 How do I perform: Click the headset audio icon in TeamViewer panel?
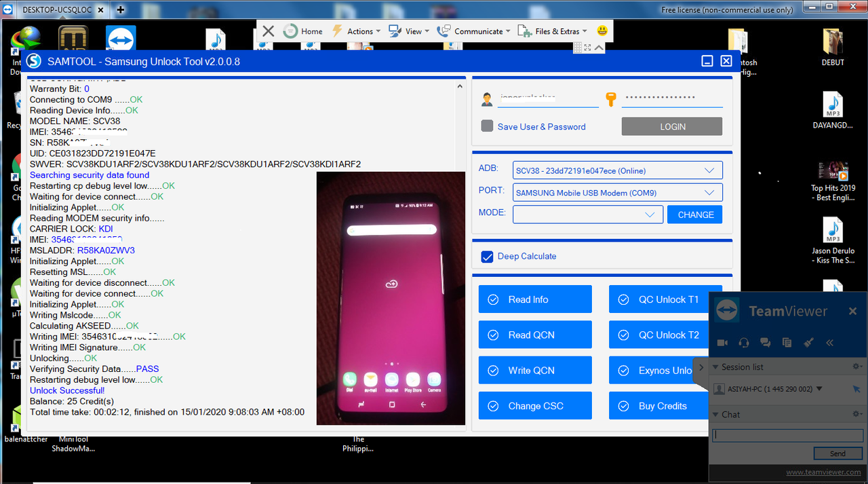point(744,343)
